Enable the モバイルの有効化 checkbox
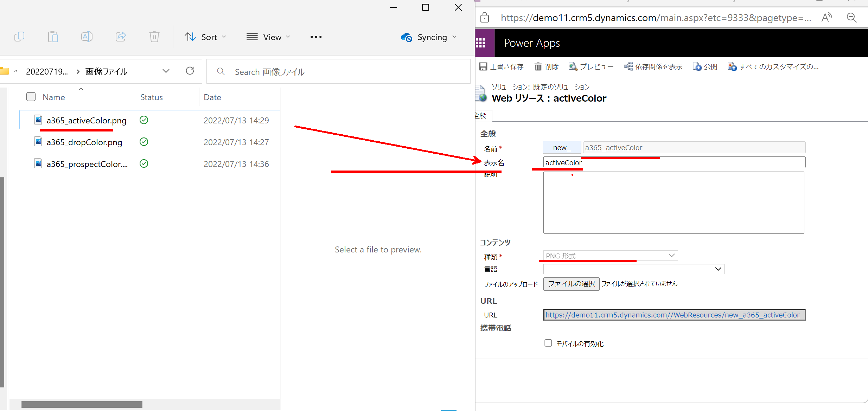The image size is (868, 411). pyautogui.click(x=548, y=343)
